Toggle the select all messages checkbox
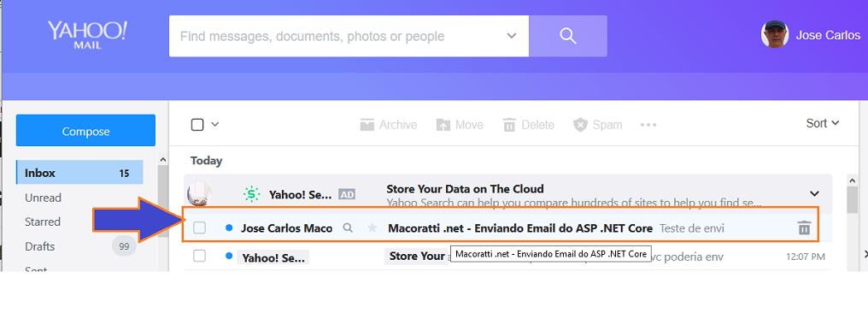 click(x=197, y=125)
